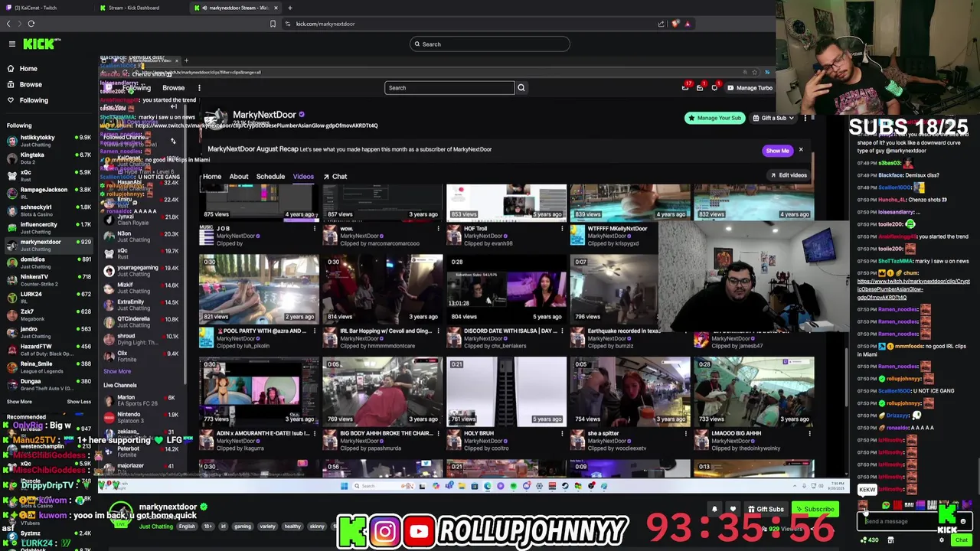
Task: Open the Brave Rewards triangle icon
Action: click(x=688, y=24)
